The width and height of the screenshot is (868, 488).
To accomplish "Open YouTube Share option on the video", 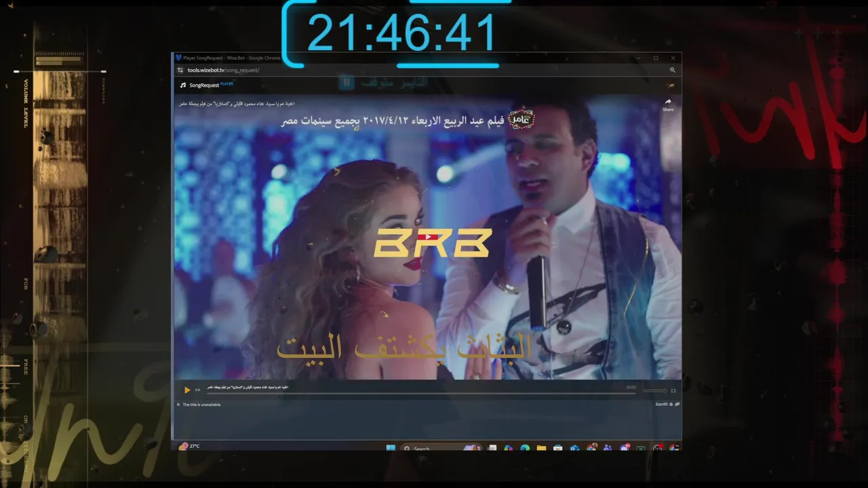I will 668,104.
